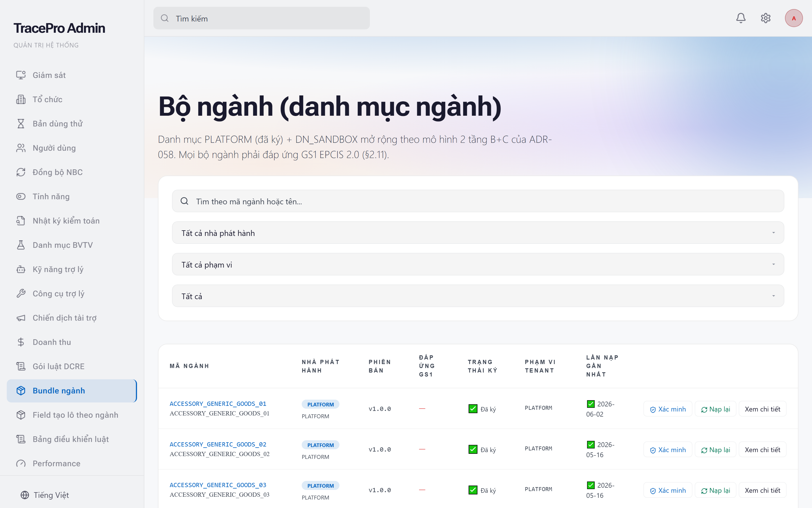Click the top Tìm kiếm search field
812x508 pixels.
coord(261,18)
